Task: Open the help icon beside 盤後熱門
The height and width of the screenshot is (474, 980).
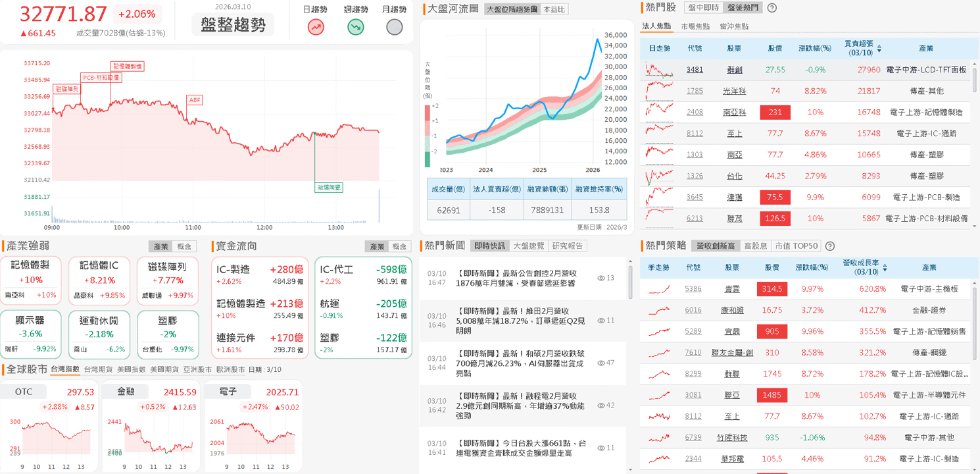Action: 772,8
